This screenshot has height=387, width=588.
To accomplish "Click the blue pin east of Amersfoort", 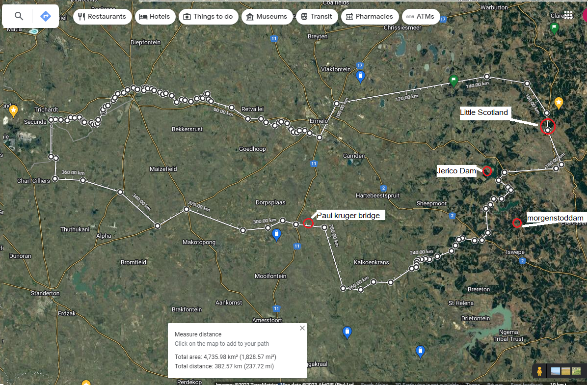I will point(347,332).
